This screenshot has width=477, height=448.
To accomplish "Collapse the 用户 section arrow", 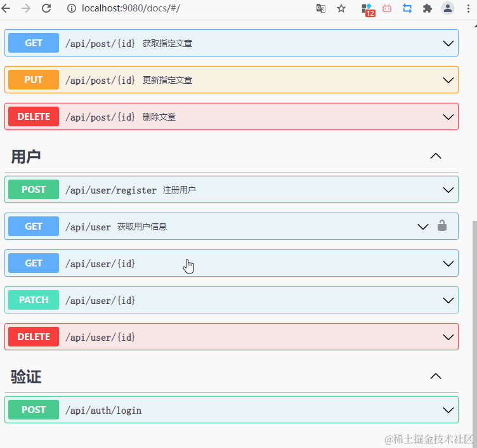I will 436,156.
